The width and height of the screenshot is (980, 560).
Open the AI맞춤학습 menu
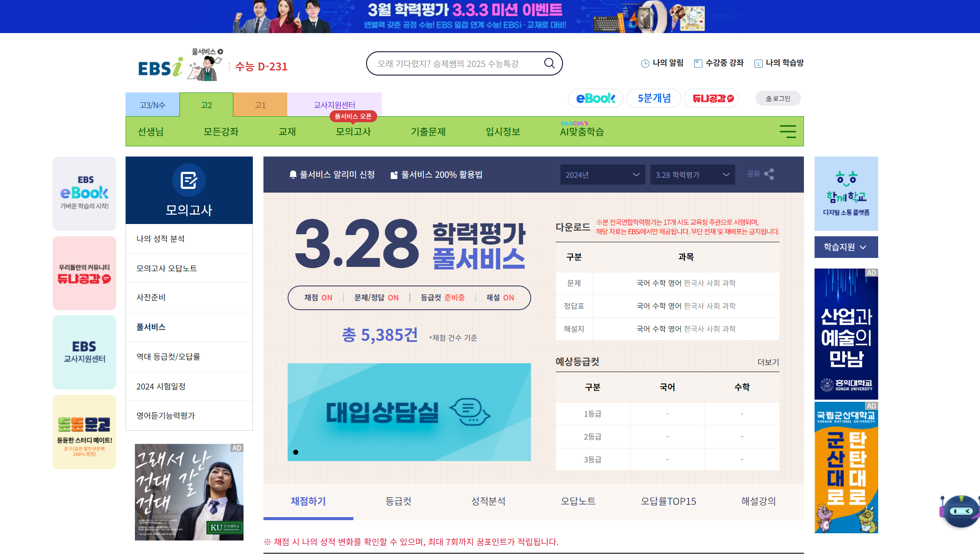tap(582, 132)
